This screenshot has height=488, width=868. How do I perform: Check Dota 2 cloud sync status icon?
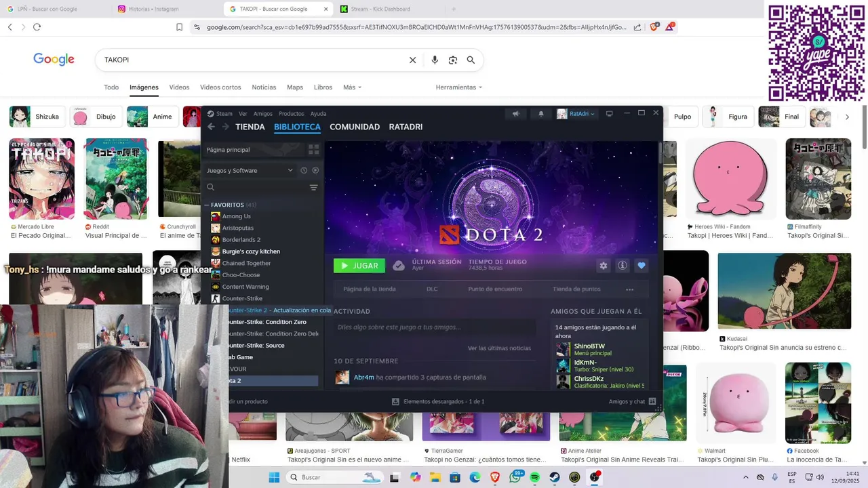(x=399, y=266)
